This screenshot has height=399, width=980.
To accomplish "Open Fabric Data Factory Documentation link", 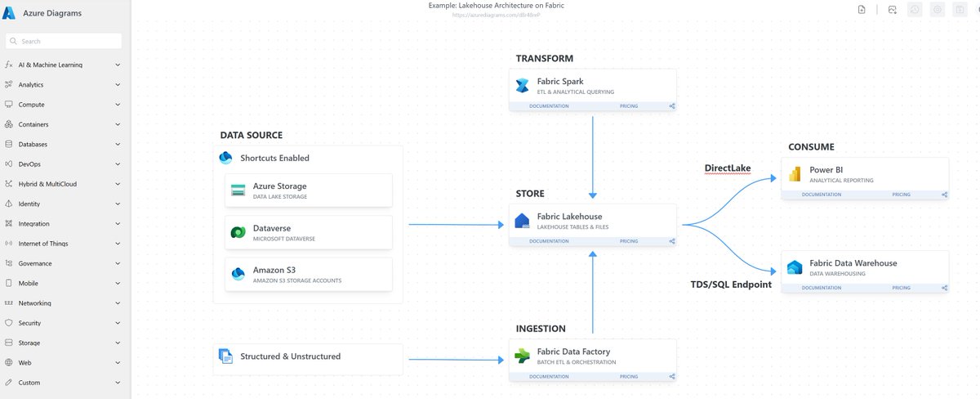I will (549, 377).
